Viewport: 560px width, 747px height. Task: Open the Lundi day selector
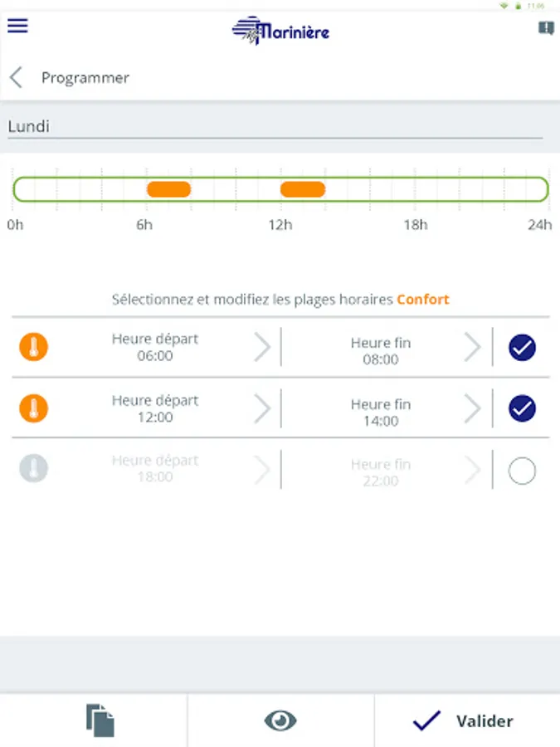click(x=274, y=127)
